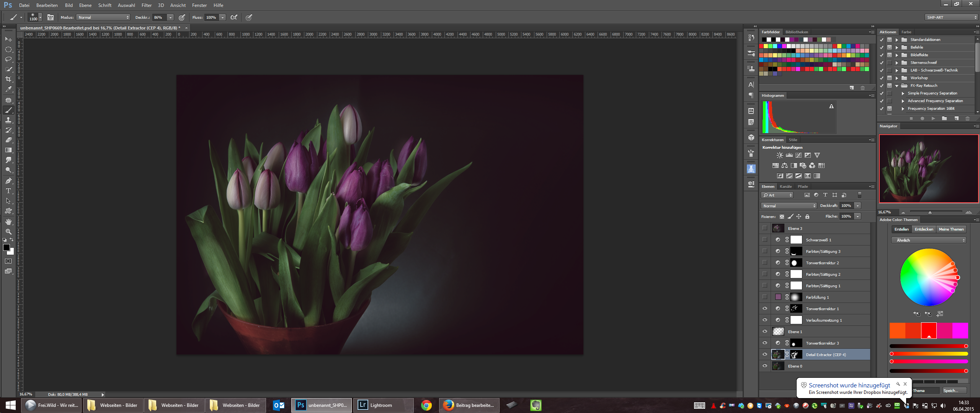Screen dimensions: 980x413
Task: Lock layer position icon
Action: point(799,216)
